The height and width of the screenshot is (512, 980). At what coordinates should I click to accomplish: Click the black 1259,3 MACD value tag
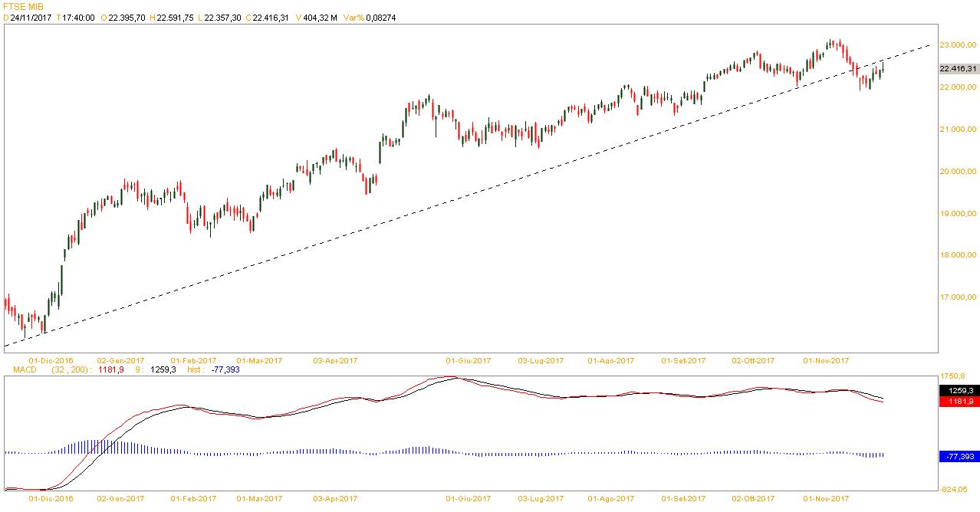pos(958,390)
